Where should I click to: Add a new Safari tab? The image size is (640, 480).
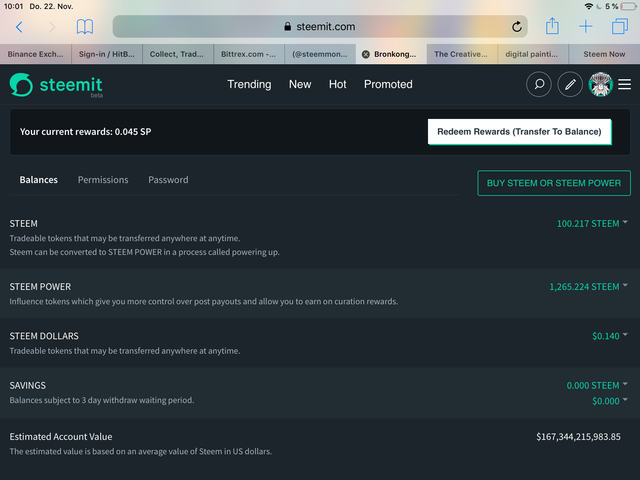586,27
